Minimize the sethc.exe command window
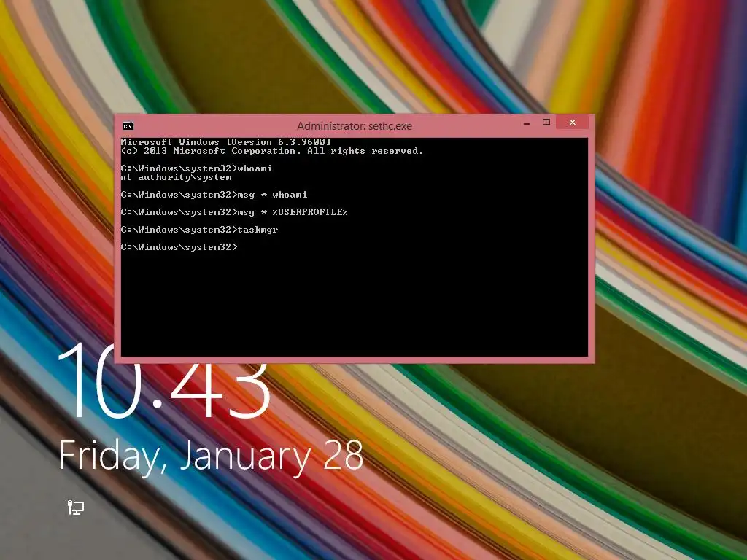This screenshot has width=747, height=560. [x=527, y=122]
